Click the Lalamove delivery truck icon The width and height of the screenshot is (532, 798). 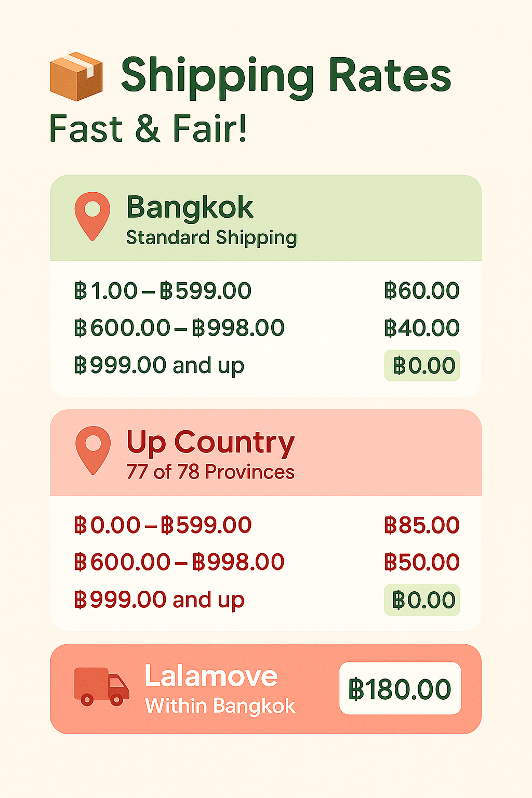point(101,687)
